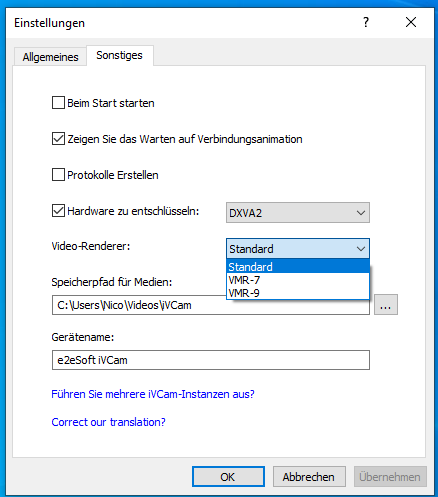
Task: Open the mehrere iVCam-Instanzen link
Action: pos(153,394)
